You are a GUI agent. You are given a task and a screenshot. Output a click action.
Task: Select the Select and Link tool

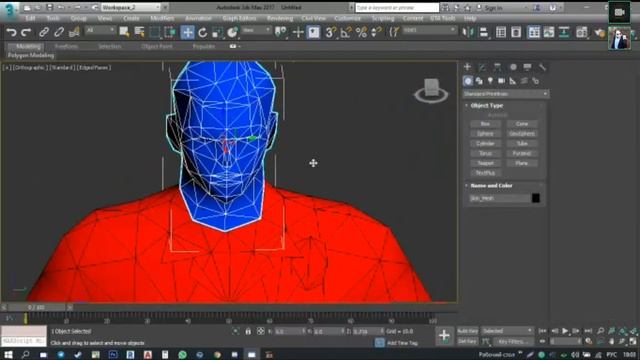[44, 32]
